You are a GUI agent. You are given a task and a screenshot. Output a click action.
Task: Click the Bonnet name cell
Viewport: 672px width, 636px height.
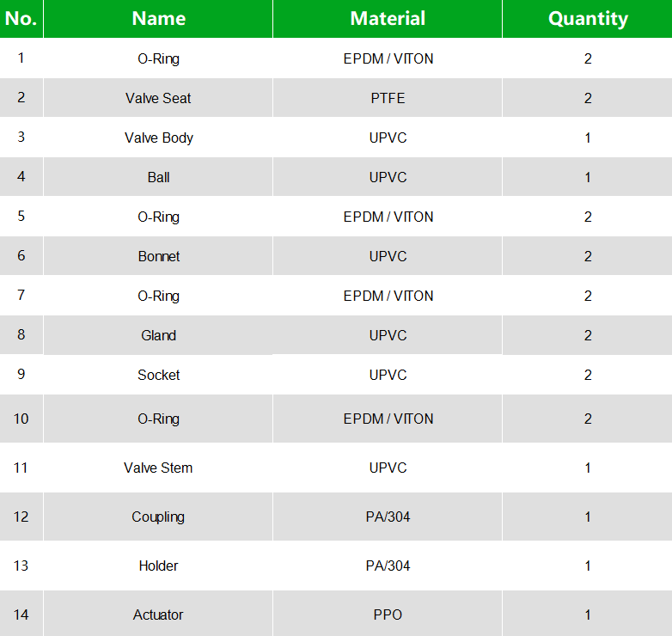158,256
